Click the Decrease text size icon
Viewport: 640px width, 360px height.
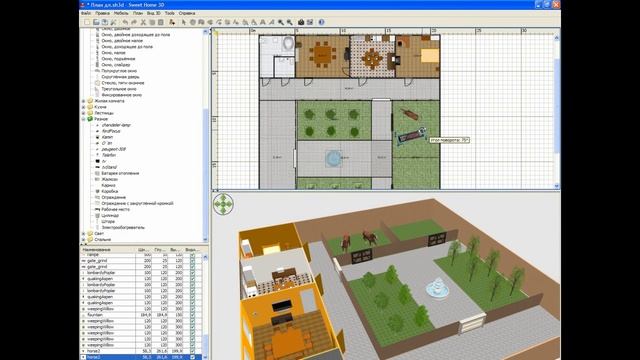pos(254,22)
